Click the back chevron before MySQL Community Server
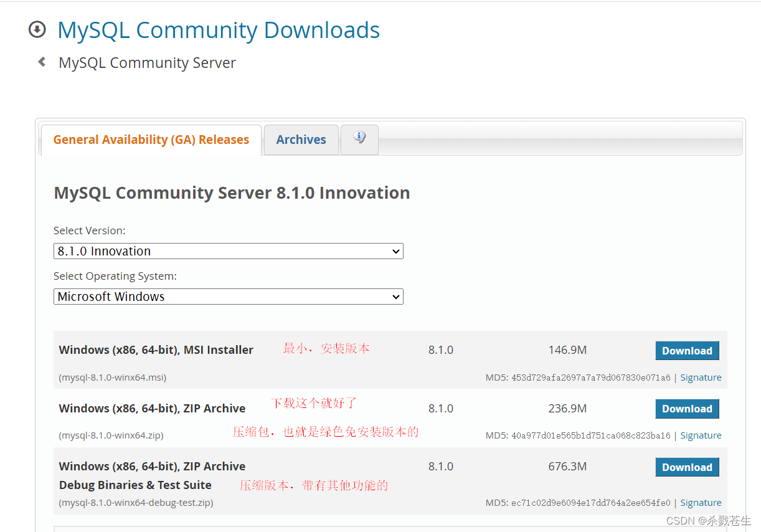This screenshot has width=761, height=532. (42, 62)
